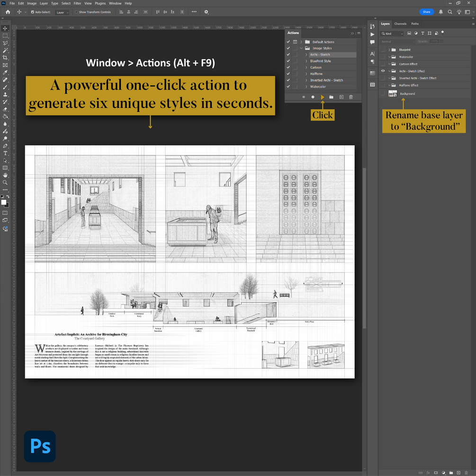The image size is (476, 476).
Task: Select the Clone Stamp tool
Action: click(x=5, y=94)
